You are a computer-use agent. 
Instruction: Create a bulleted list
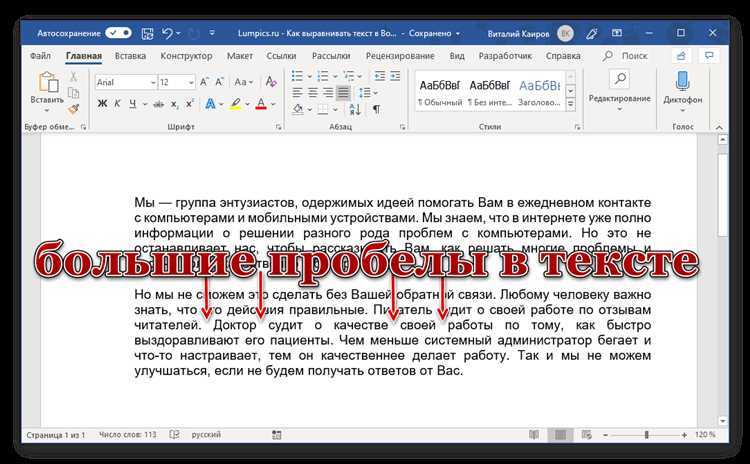click(298, 76)
